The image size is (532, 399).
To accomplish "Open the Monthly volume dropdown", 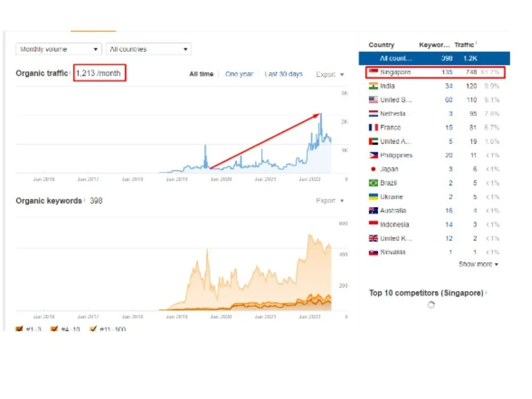I will point(59,49).
